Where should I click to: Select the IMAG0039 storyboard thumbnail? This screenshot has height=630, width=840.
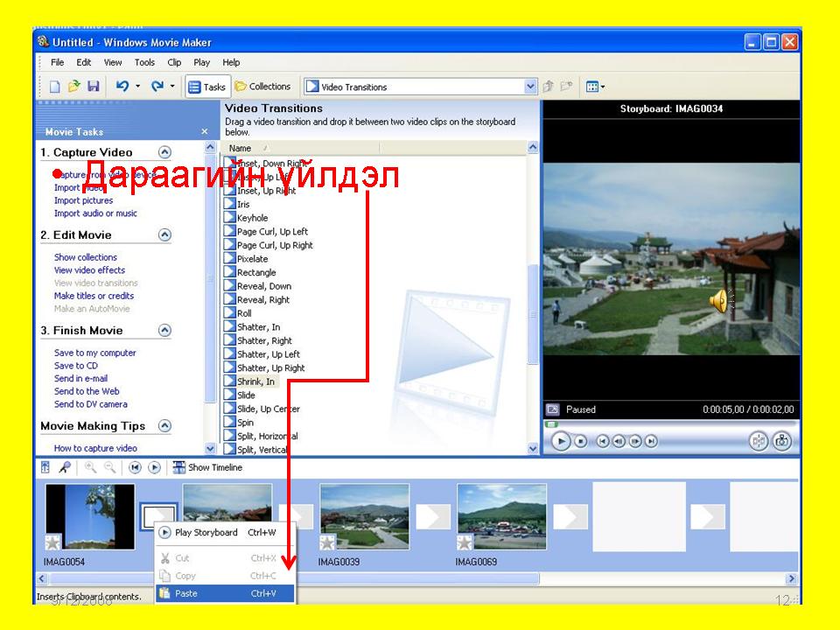pos(365,517)
